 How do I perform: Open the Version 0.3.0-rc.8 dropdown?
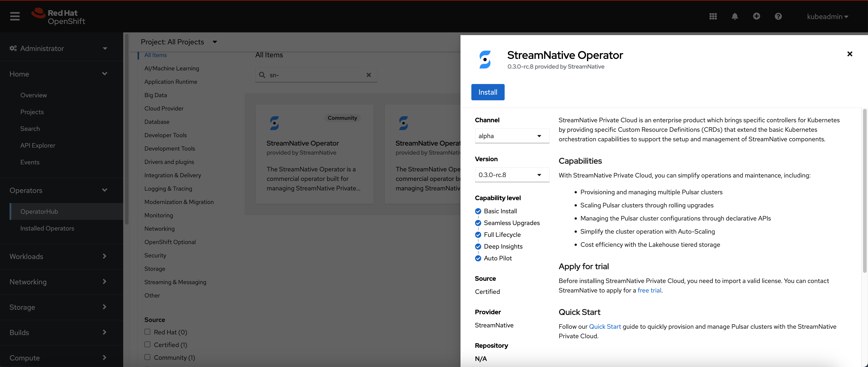(x=511, y=175)
